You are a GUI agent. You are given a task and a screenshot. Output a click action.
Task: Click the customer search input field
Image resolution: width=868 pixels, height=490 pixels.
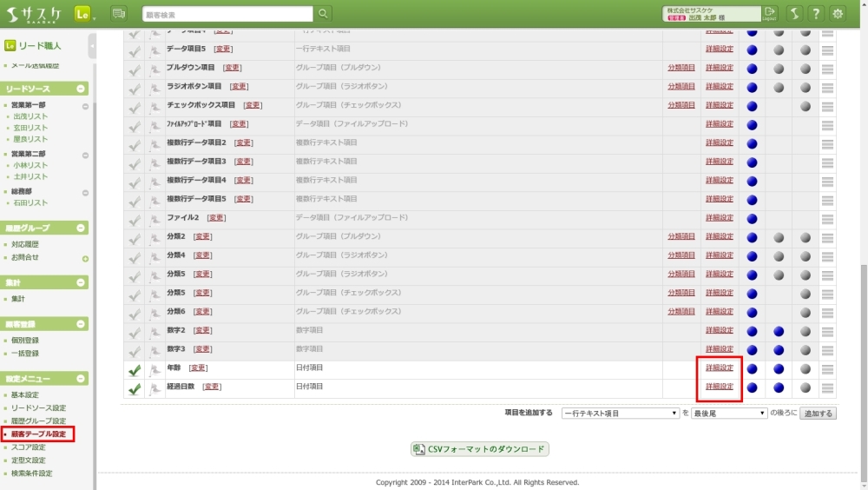tap(227, 14)
